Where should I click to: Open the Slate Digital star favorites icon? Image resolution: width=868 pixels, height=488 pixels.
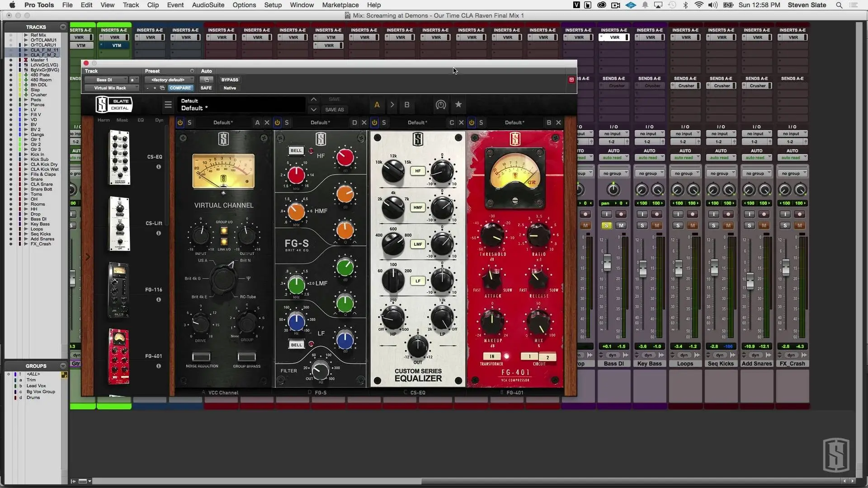pyautogui.click(x=458, y=105)
